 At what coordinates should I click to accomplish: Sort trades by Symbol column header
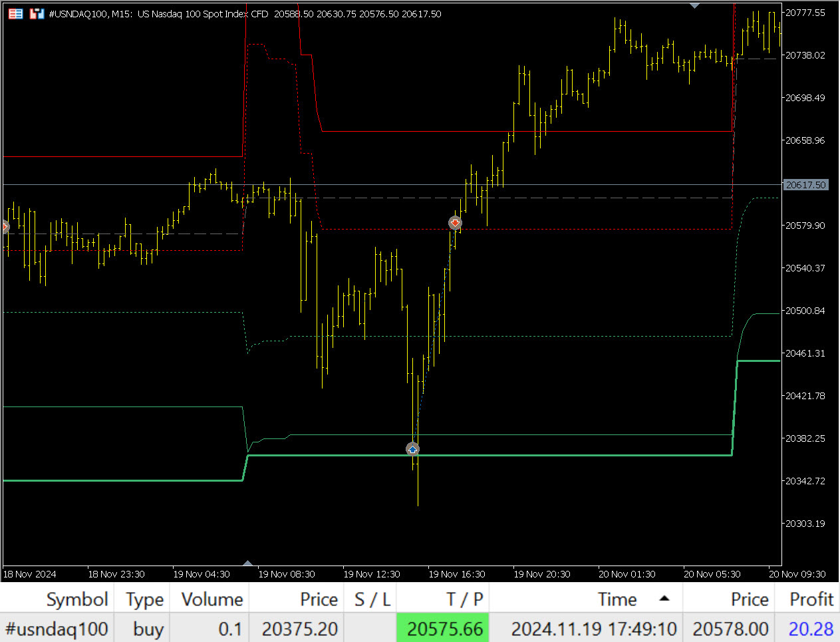[77, 599]
